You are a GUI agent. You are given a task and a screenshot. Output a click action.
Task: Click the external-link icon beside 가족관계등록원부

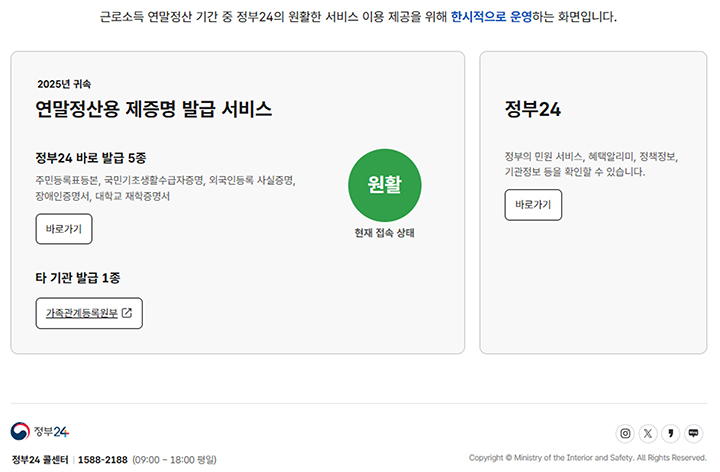pos(126,313)
